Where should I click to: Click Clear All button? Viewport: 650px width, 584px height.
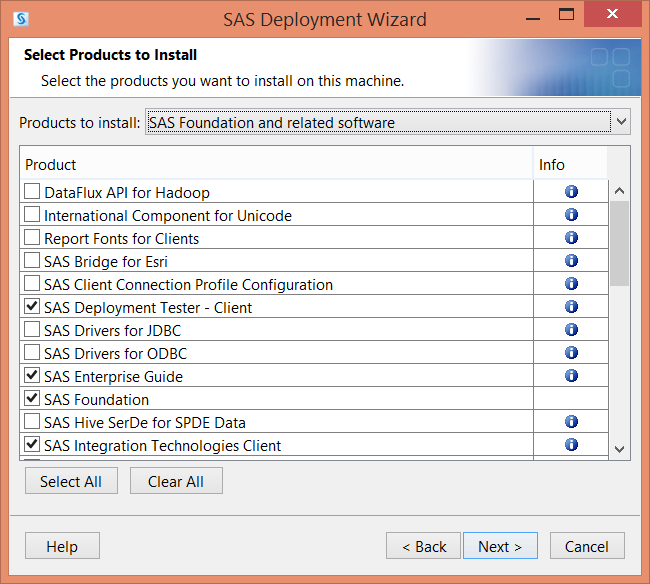click(176, 481)
